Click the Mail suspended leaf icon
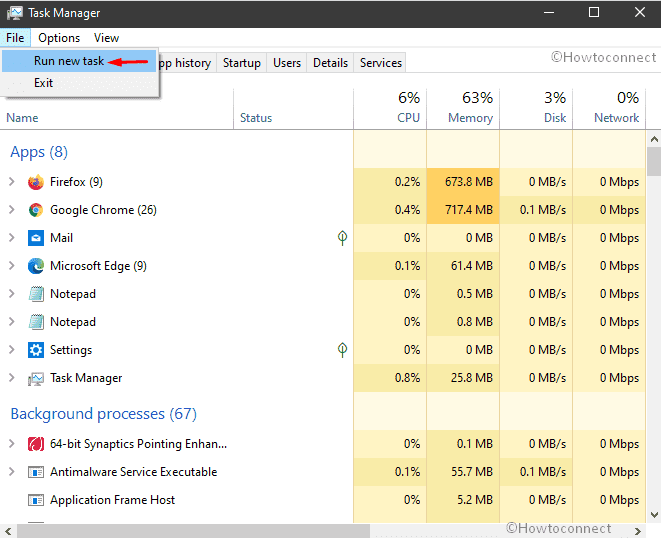661x538 pixels. (342, 238)
